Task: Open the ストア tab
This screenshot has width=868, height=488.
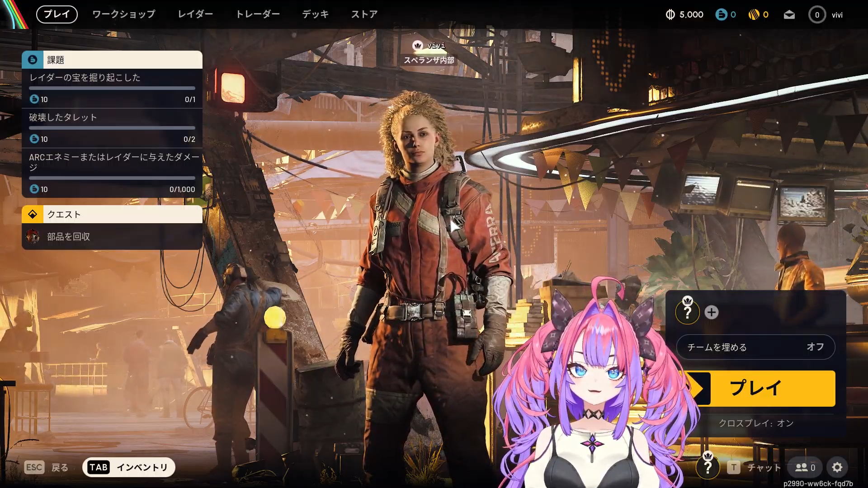Action: [x=364, y=14]
